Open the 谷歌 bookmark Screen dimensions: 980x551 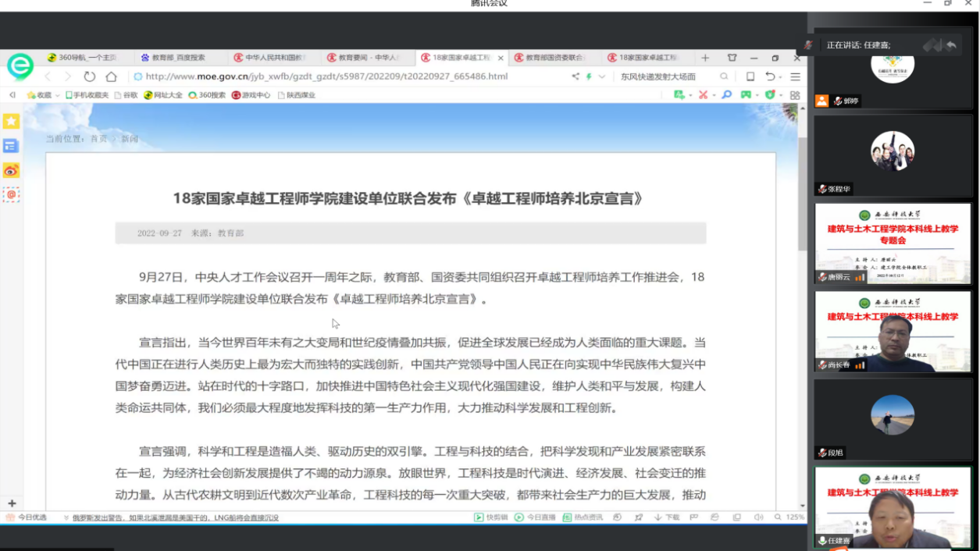tap(127, 95)
